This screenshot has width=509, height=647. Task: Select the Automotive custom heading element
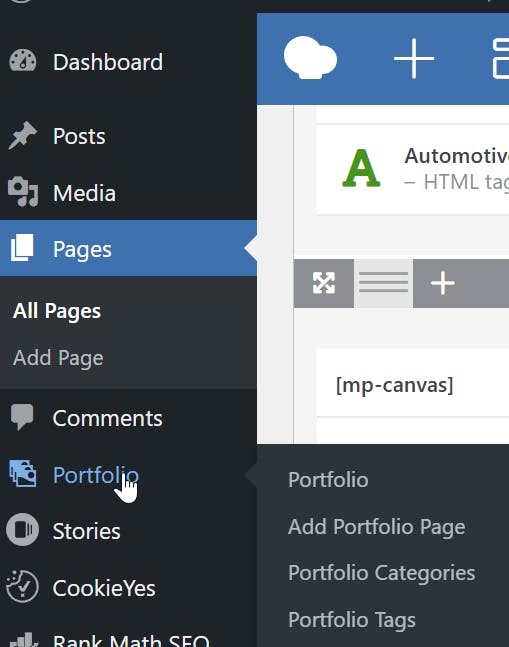point(412,169)
